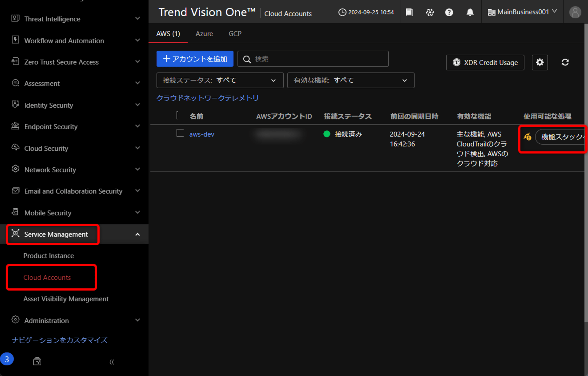
Task: Click the clock icon beside the timestamp
Action: [342, 12]
